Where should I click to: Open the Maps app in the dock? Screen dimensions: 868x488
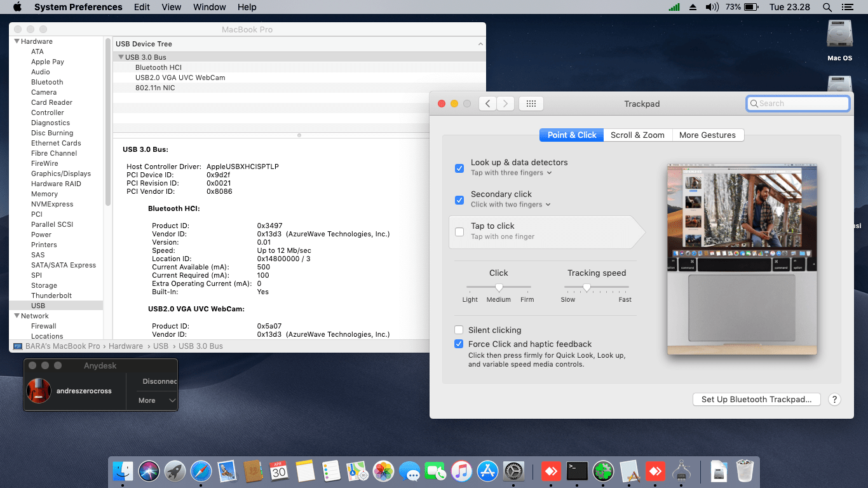[358, 471]
